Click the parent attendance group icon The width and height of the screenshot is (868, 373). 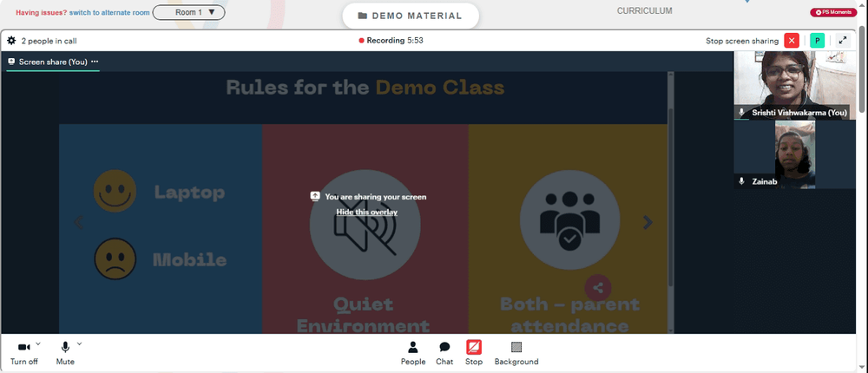point(569,220)
